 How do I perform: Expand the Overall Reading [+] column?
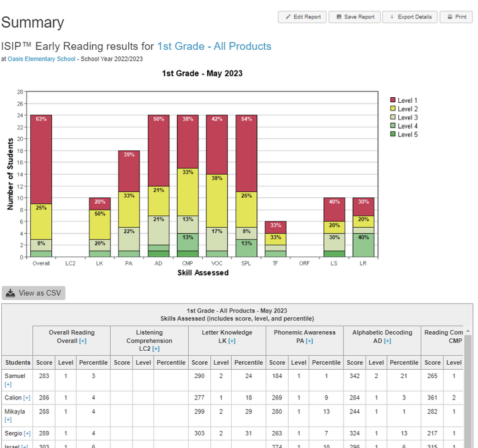[x=83, y=341]
